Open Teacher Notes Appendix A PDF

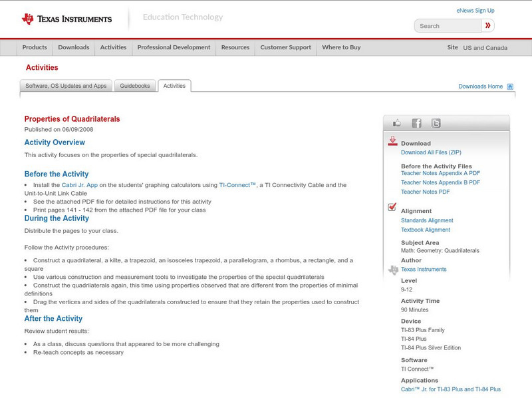(x=440, y=173)
